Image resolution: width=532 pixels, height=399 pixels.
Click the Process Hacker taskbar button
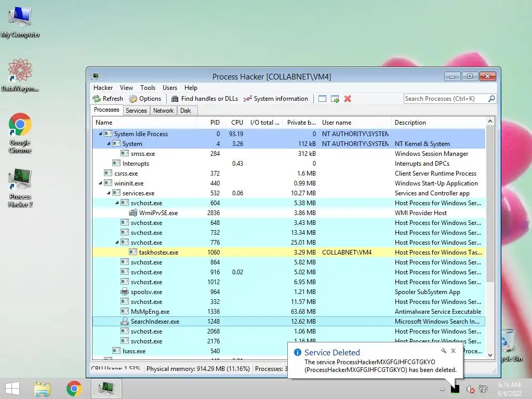pyautogui.click(x=106, y=389)
